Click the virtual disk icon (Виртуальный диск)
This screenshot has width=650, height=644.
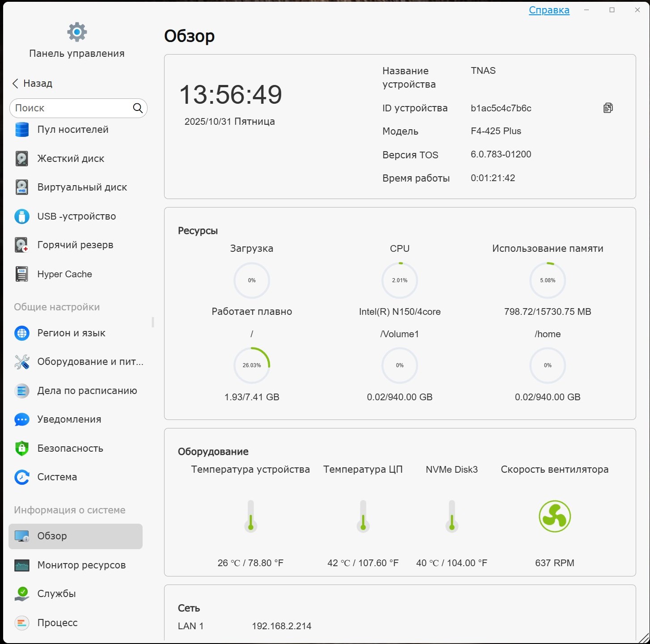pyautogui.click(x=22, y=187)
